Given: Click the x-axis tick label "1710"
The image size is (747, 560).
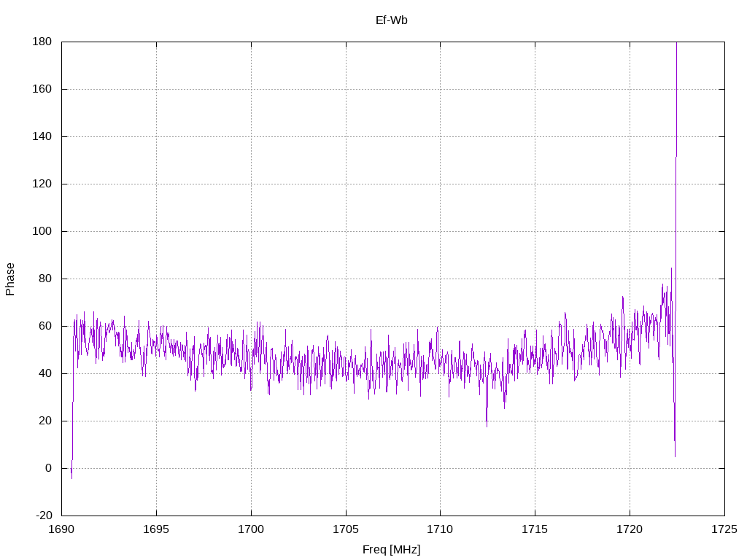Looking at the screenshot, I should 440,529.
